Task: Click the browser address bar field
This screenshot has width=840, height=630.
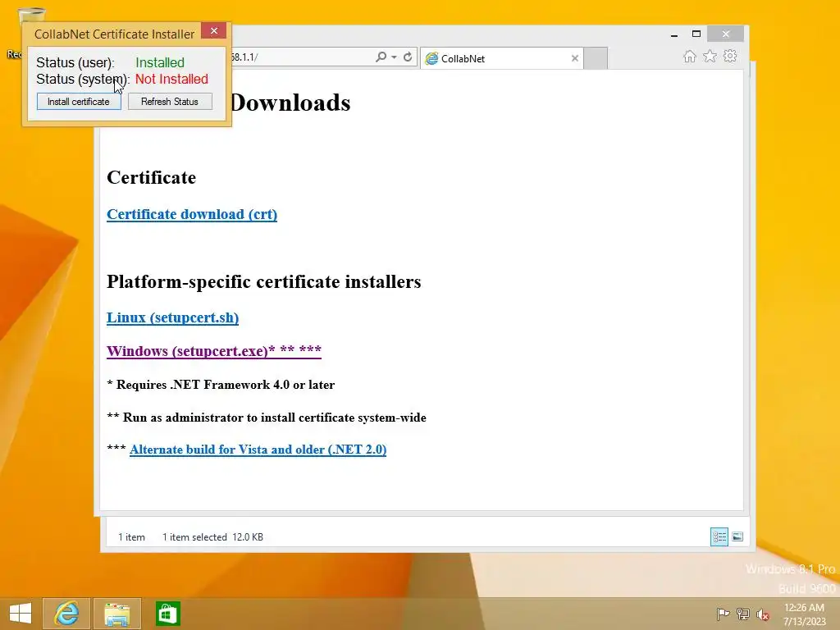Action: click(x=303, y=57)
